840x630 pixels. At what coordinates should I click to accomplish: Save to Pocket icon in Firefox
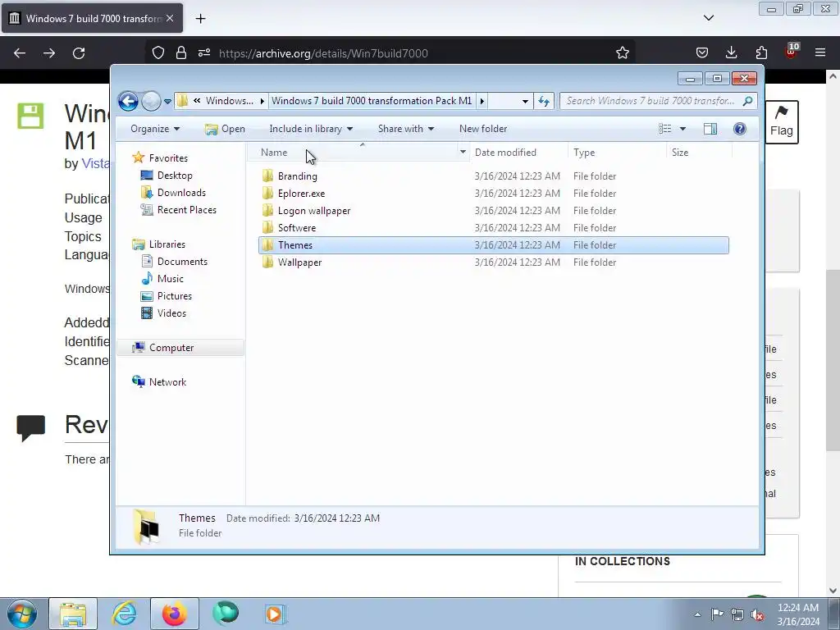tap(702, 52)
